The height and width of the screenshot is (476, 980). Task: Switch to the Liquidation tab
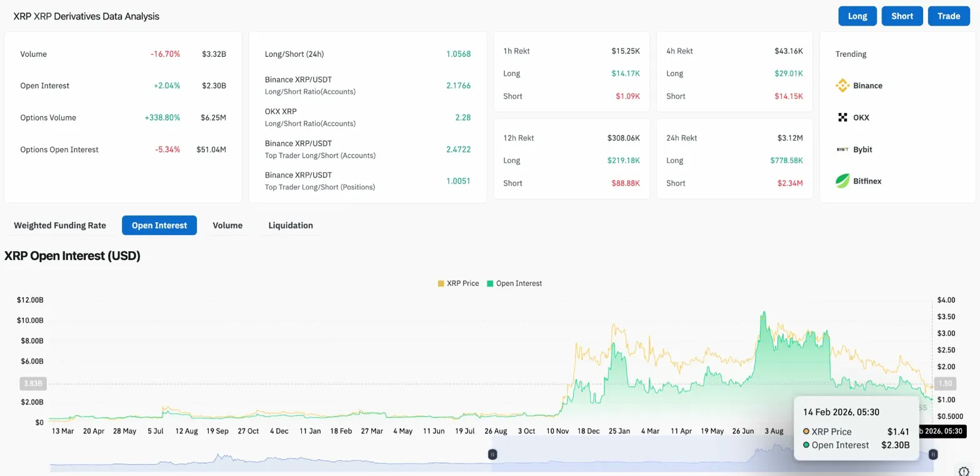(291, 226)
